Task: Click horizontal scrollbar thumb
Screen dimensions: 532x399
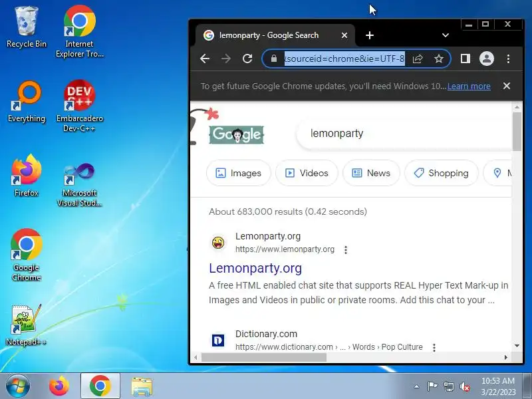Action: point(264,357)
